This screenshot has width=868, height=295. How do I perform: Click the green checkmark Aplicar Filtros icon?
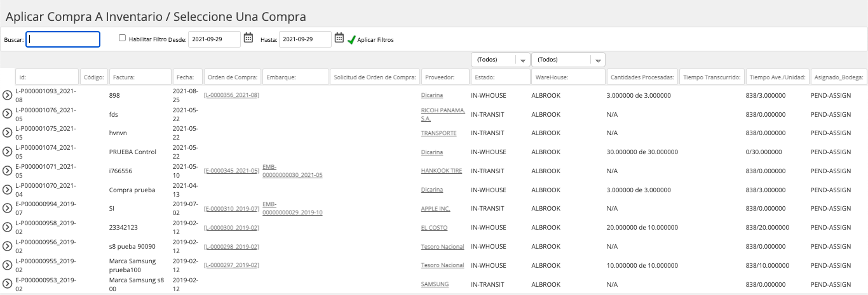[351, 39]
